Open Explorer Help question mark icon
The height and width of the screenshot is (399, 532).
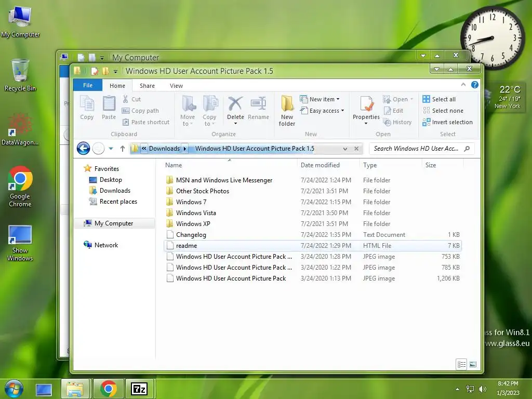[x=475, y=85]
